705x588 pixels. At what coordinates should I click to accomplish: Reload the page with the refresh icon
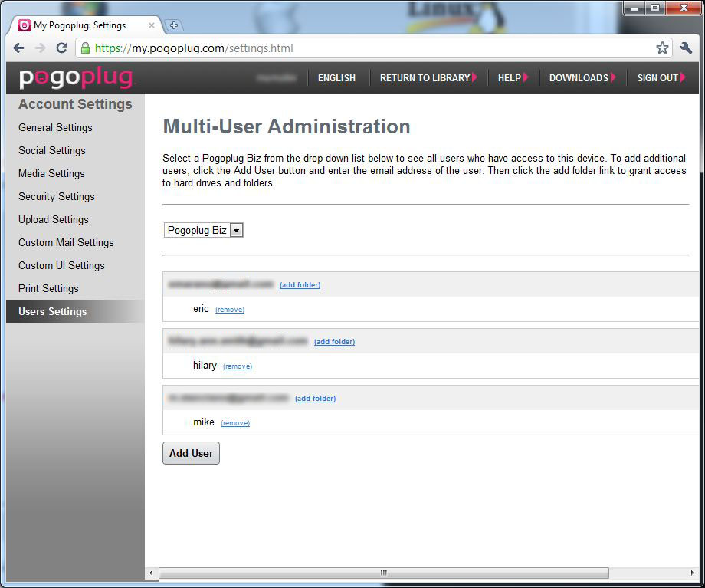(61, 48)
